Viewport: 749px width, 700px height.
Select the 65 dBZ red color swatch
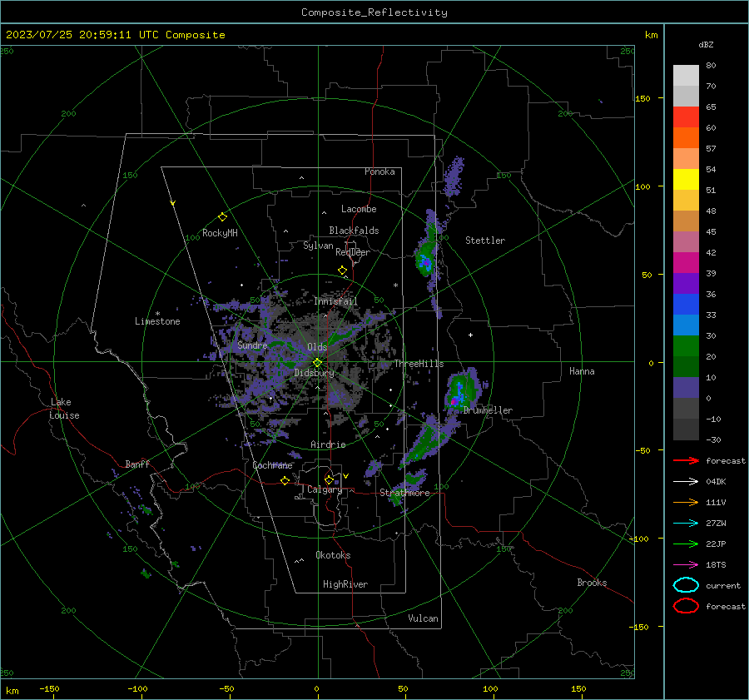pos(686,117)
